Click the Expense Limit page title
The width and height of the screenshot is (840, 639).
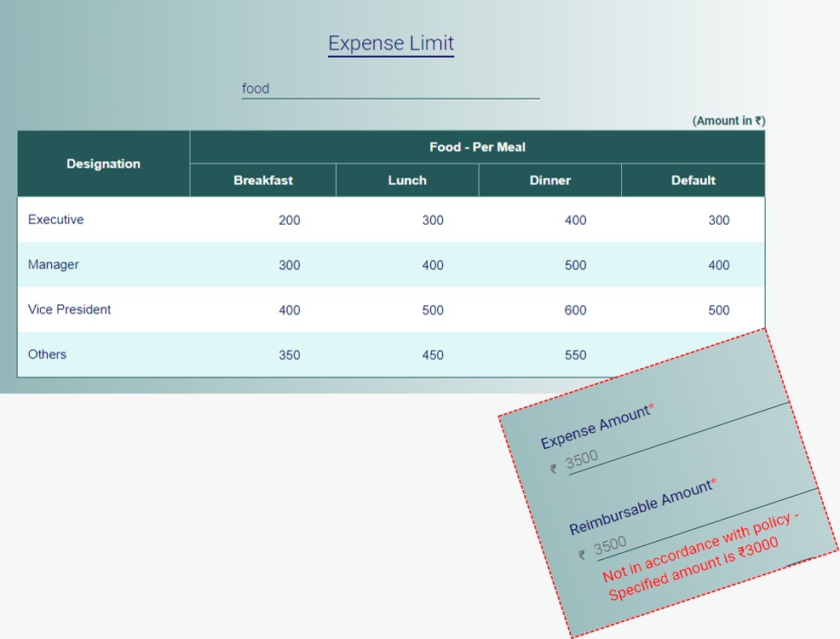coord(391,43)
